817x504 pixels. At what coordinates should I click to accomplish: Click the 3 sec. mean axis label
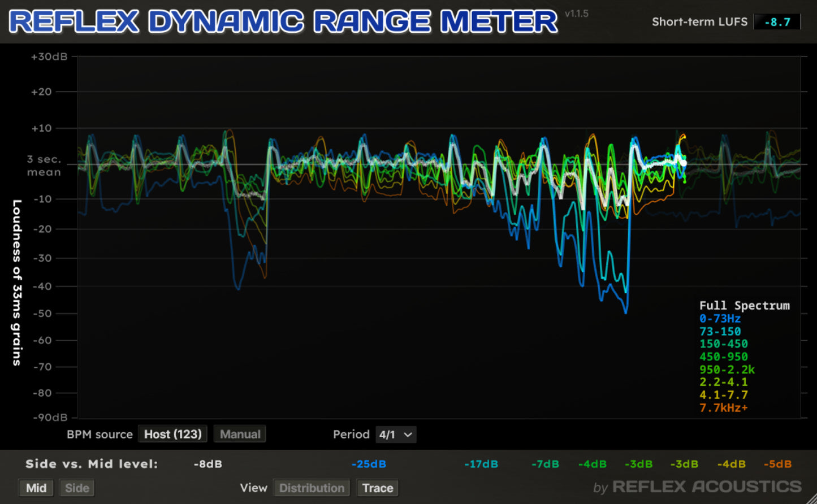click(44, 166)
